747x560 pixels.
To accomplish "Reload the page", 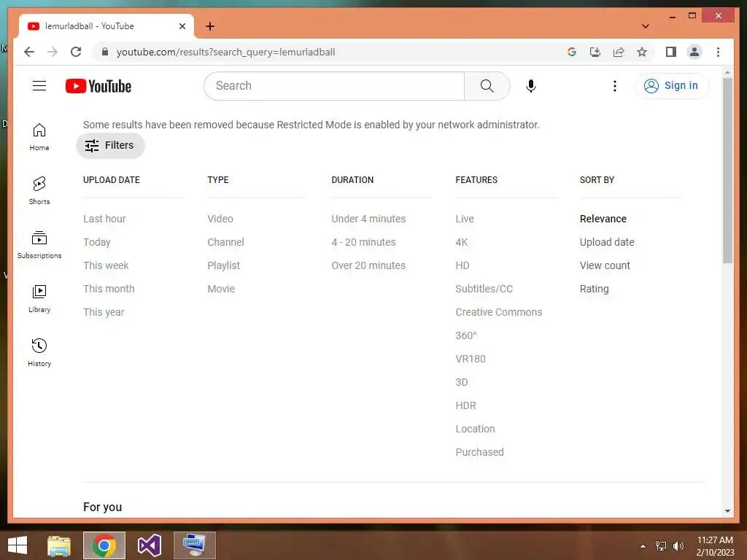I will pyautogui.click(x=76, y=52).
